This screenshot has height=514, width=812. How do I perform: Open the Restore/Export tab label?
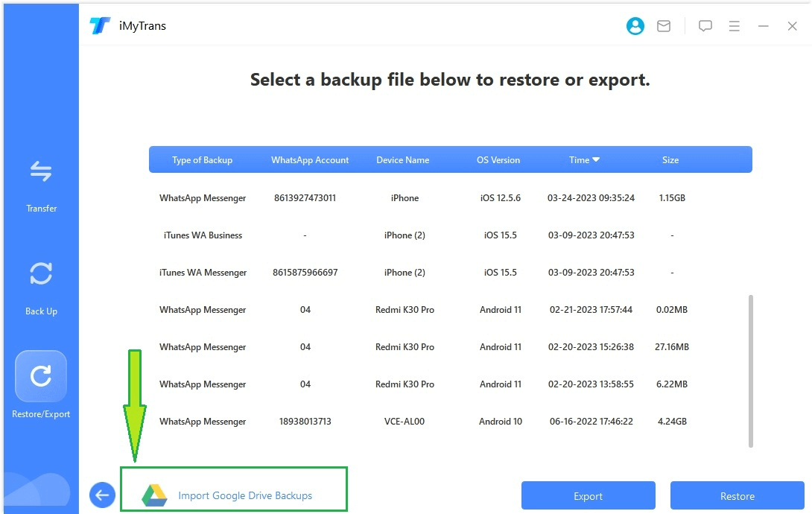point(41,414)
